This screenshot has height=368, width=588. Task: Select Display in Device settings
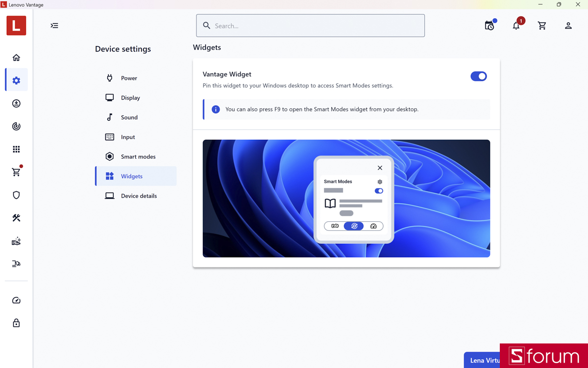136,98
